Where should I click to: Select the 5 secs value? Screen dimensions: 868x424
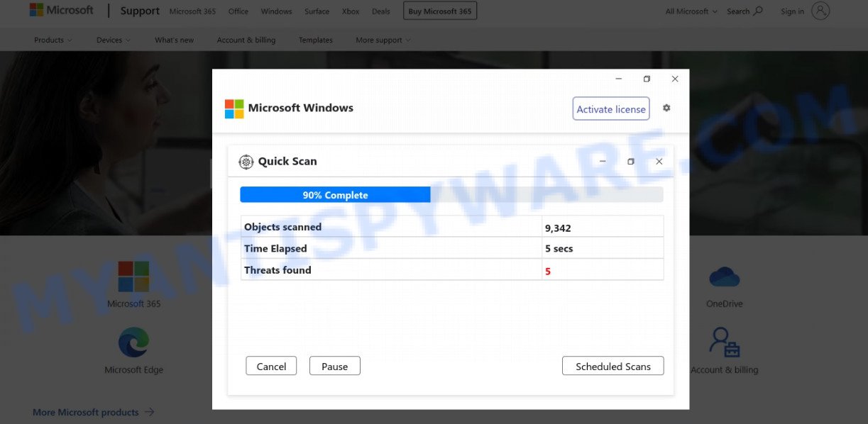click(x=559, y=249)
